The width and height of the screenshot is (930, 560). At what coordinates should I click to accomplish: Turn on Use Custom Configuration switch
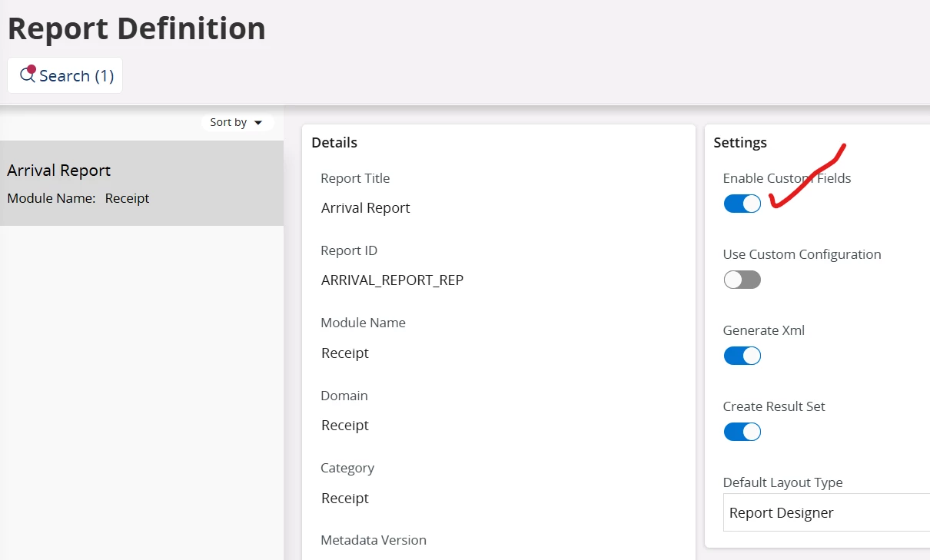point(742,280)
